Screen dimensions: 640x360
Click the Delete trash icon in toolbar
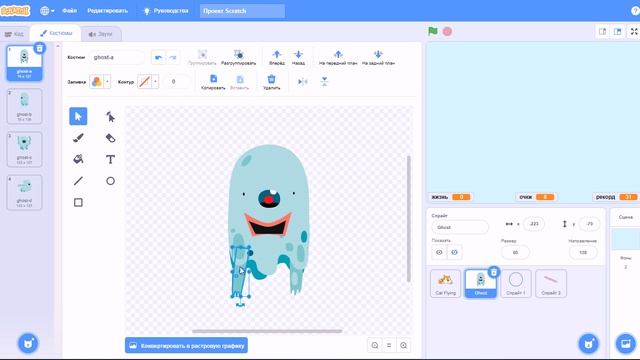271,79
